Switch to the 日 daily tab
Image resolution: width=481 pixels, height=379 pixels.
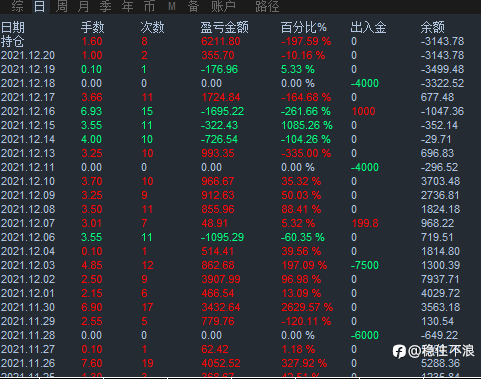[x=40, y=6]
